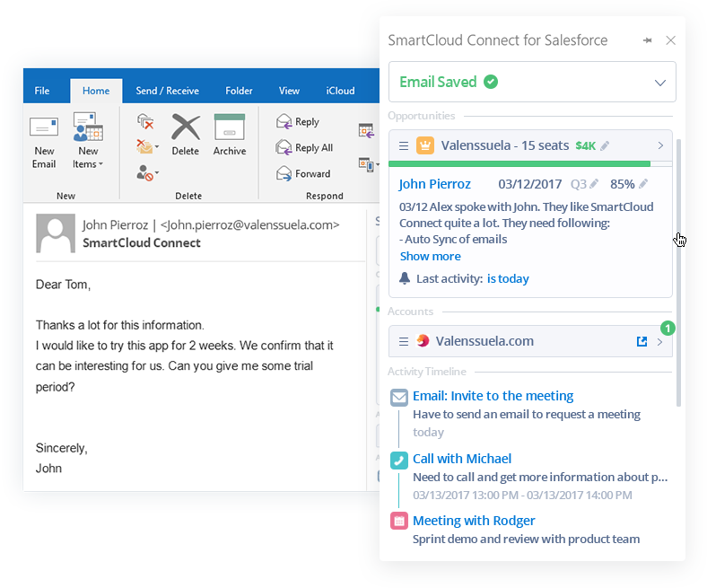Click the Delete X icon
The image size is (707, 588).
pyautogui.click(x=186, y=127)
